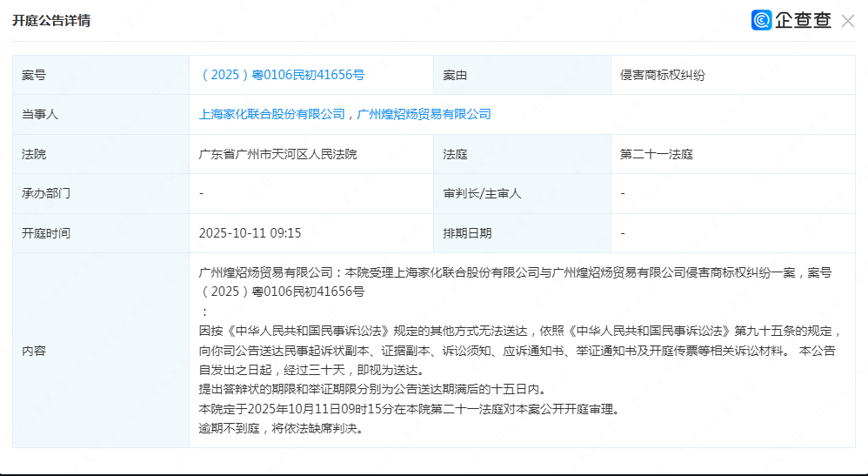The image size is (868, 476).
Task: Open 广州煌炤炀贸易有限公司 company link
Action: tap(424, 114)
